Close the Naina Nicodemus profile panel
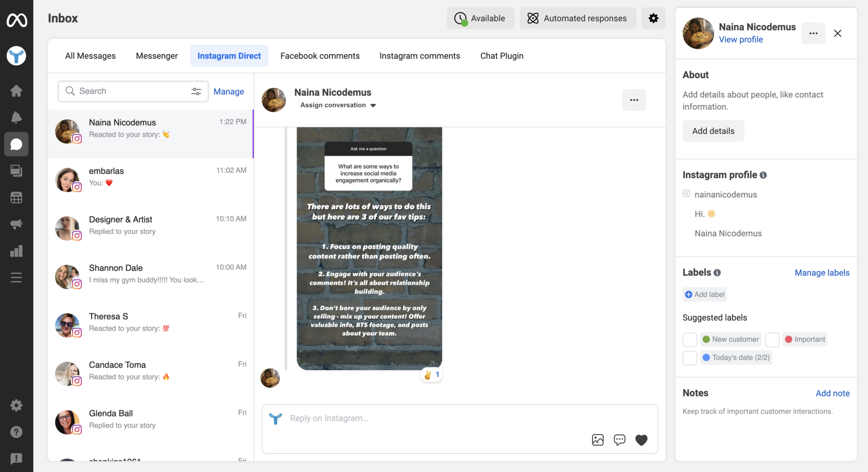This screenshot has height=472, width=868. 837,34
